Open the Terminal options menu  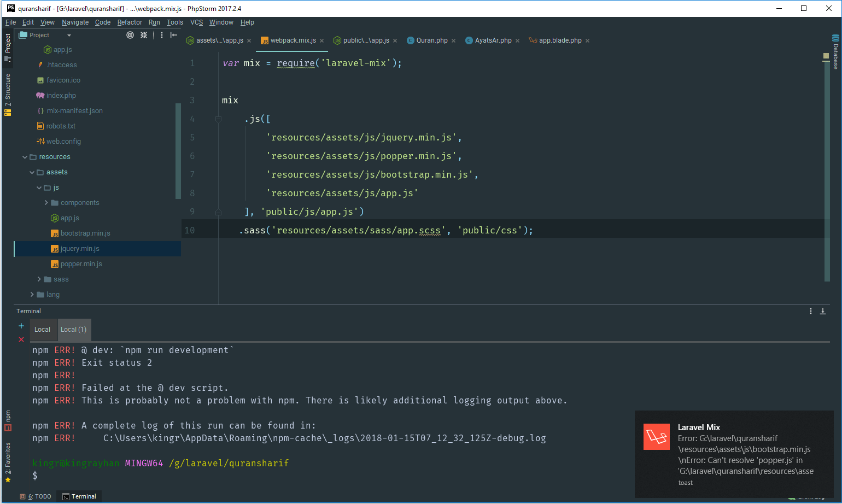point(811,310)
